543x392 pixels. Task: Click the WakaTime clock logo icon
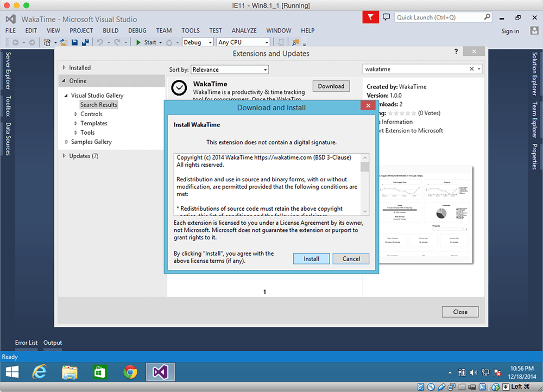coord(179,90)
